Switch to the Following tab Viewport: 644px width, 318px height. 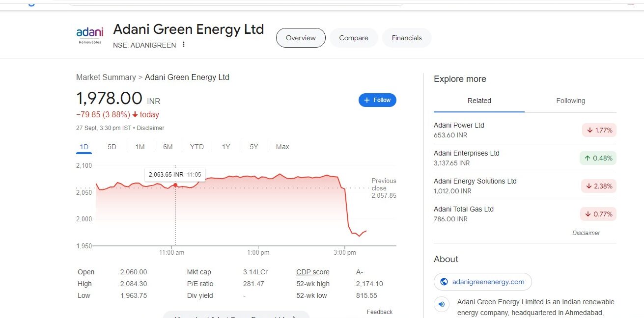571,101
